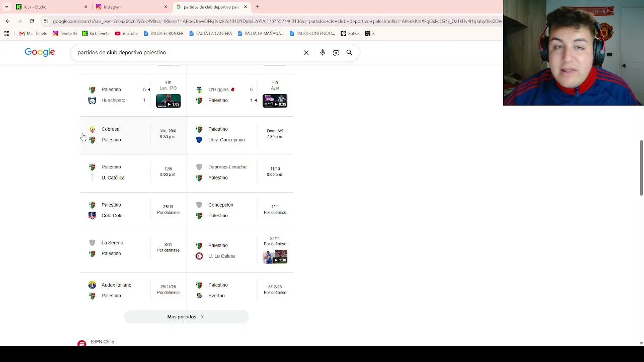Click the La Serena placeholder crest
This screenshot has height=362, width=644.
[92, 243]
